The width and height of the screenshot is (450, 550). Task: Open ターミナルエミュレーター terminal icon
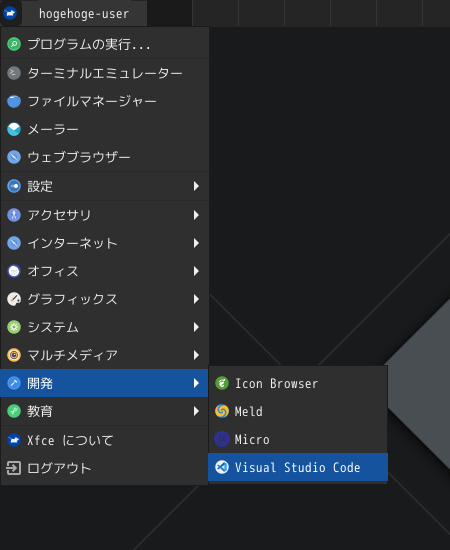(x=14, y=73)
